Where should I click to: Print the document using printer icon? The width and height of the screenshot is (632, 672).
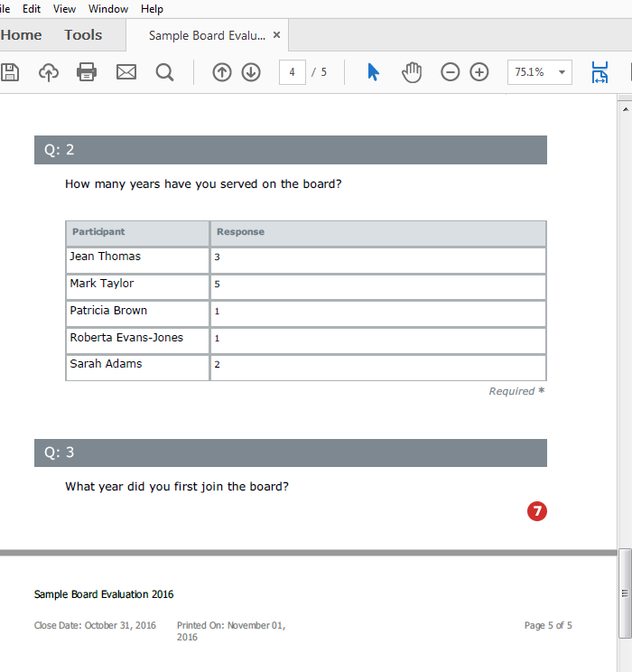[87, 72]
